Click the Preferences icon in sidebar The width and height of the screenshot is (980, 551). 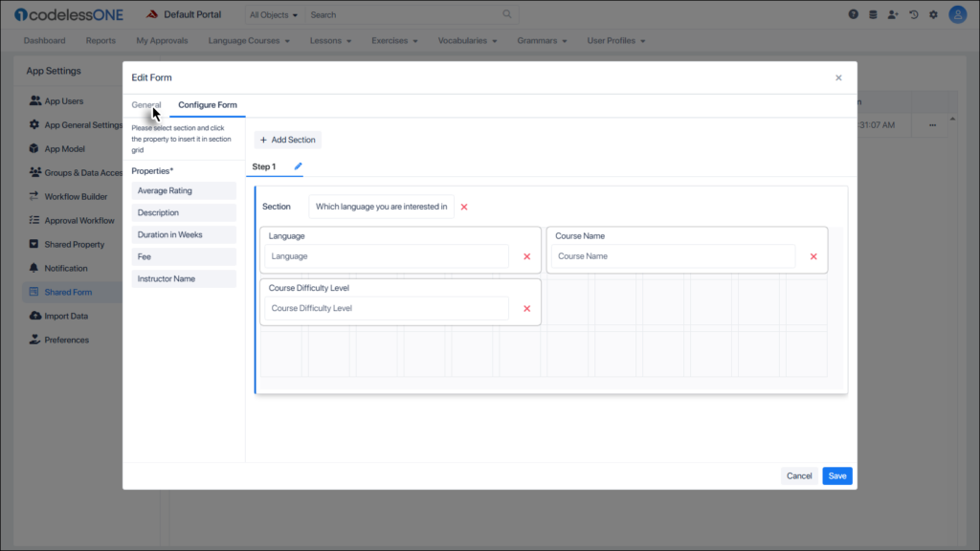coord(34,340)
